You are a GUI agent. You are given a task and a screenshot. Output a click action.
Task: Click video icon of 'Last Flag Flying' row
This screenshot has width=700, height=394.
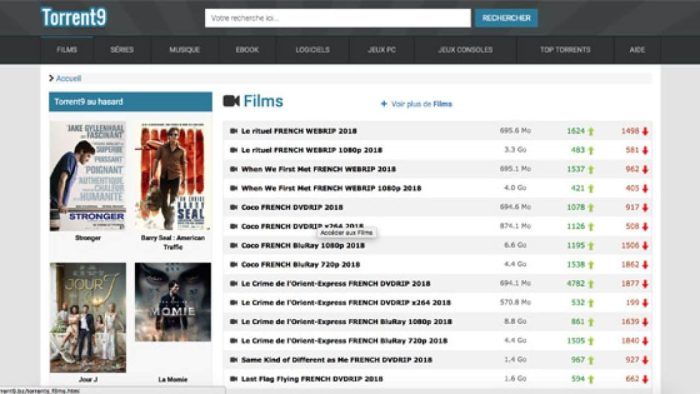[x=233, y=379]
